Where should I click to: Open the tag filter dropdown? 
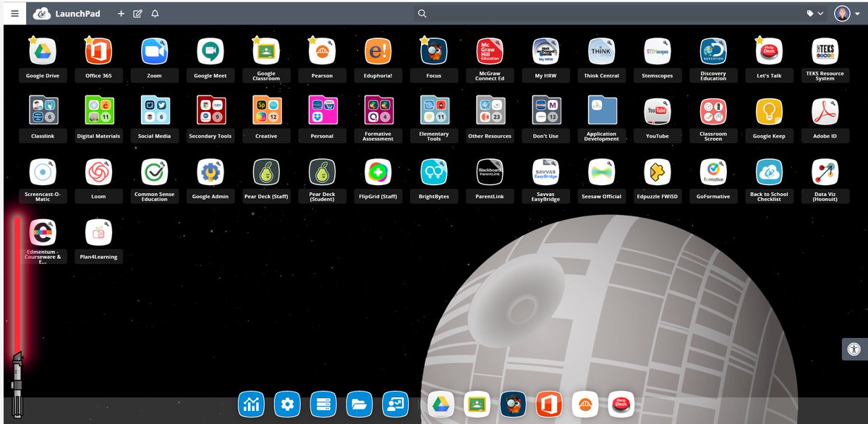815,13
